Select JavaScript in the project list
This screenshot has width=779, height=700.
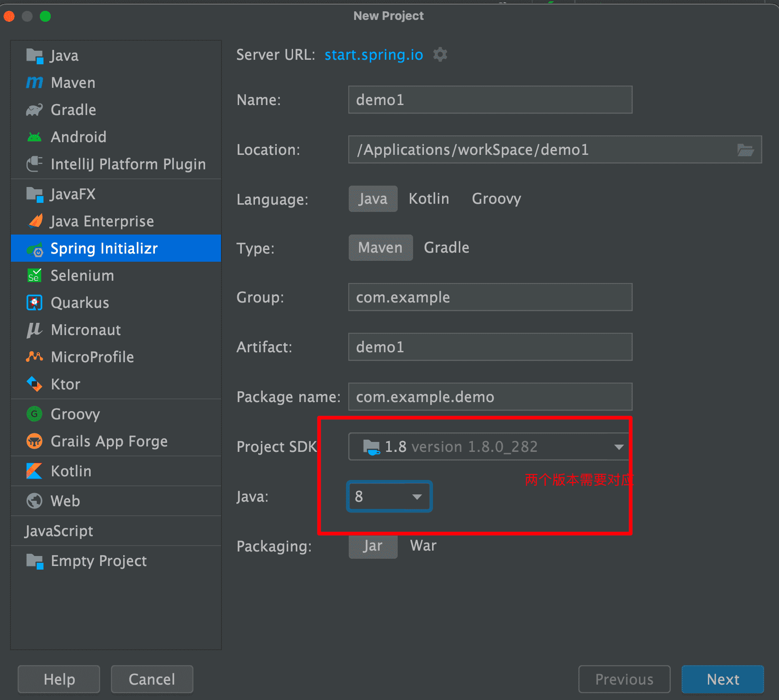click(x=116, y=531)
